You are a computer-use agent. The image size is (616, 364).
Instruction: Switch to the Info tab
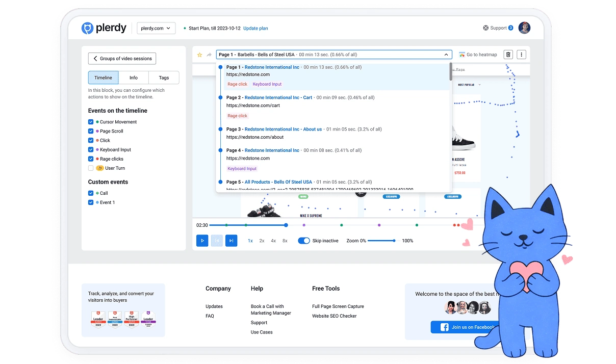tap(134, 77)
